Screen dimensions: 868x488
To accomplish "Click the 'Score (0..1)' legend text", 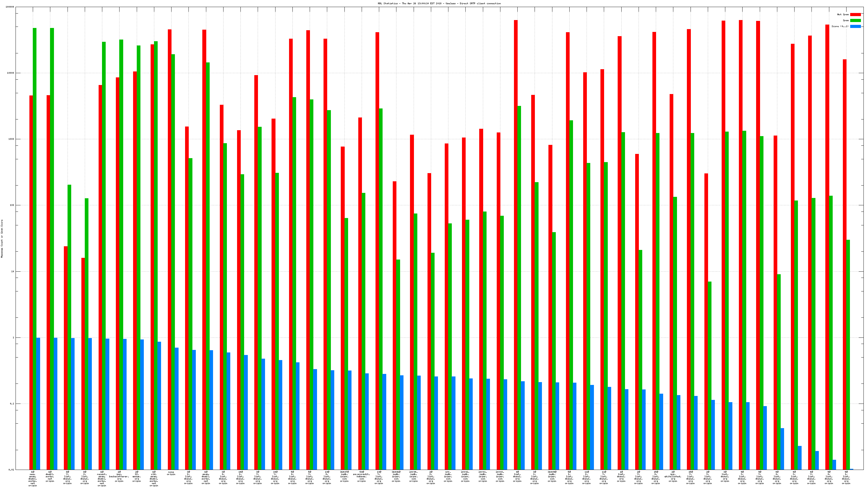I will point(840,26).
